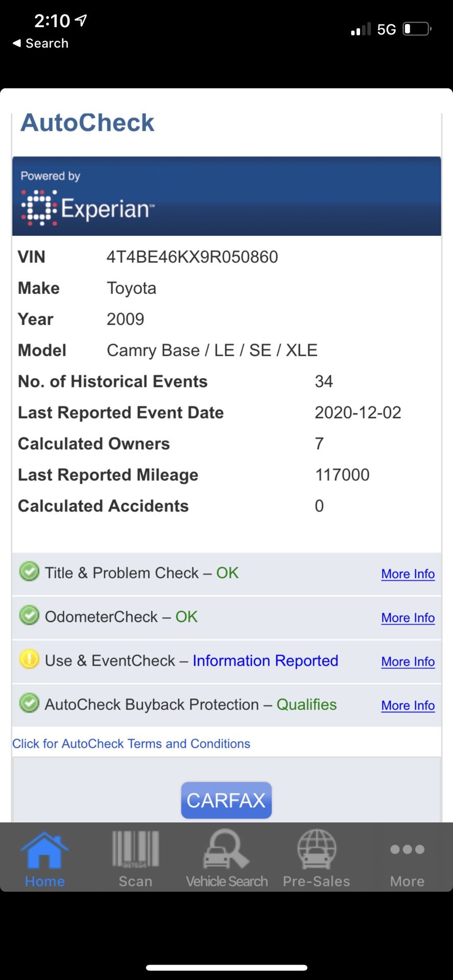Image resolution: width=453 pixels, height=980 pixels.
Task: Open More Info for Title & Problem Check
Action: [408, 574]
